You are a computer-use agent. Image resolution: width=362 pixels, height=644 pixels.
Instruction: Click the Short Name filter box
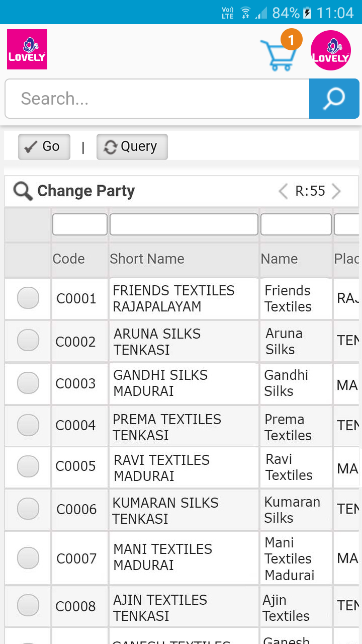[x=184, y=224]
